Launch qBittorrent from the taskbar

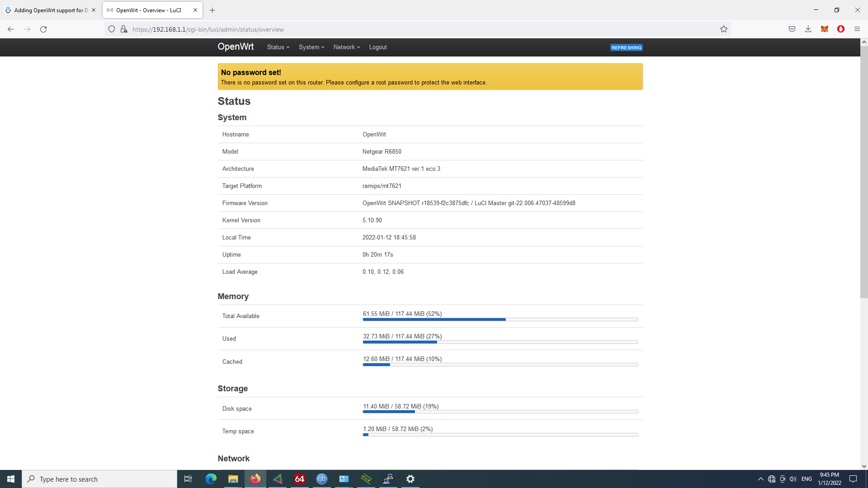click(x=322, y=479)
